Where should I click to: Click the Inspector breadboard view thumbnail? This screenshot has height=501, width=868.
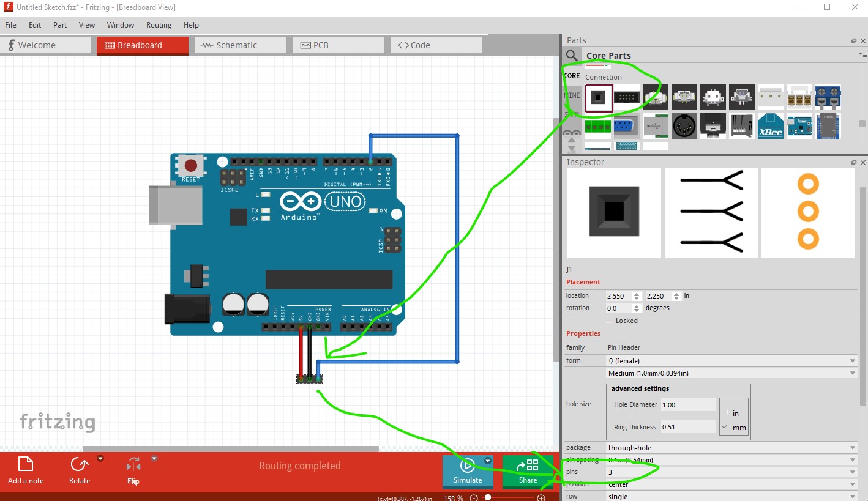[x=614, y=212]
